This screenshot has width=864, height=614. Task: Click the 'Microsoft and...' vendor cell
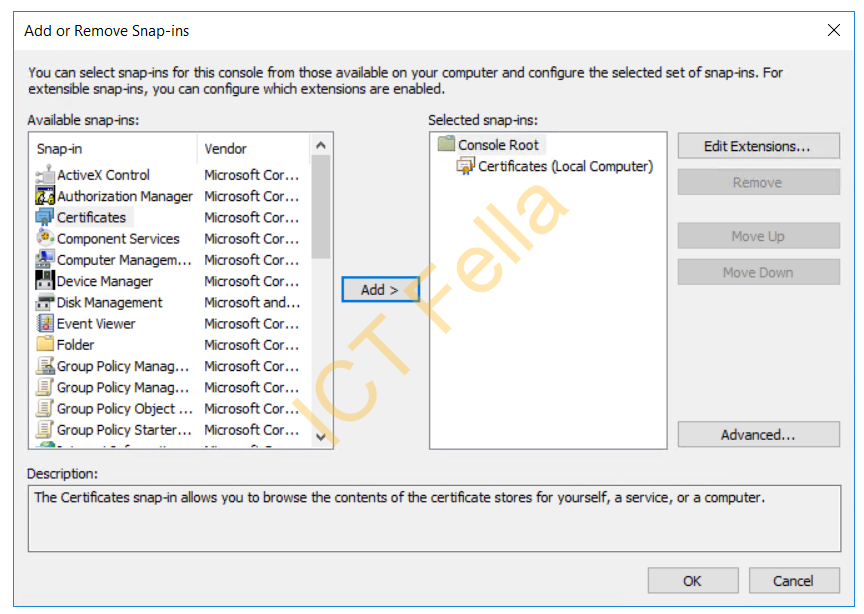252,302
